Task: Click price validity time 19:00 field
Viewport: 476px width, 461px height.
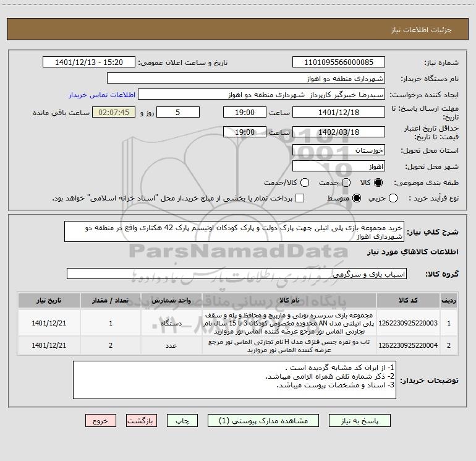Action: 245,132
